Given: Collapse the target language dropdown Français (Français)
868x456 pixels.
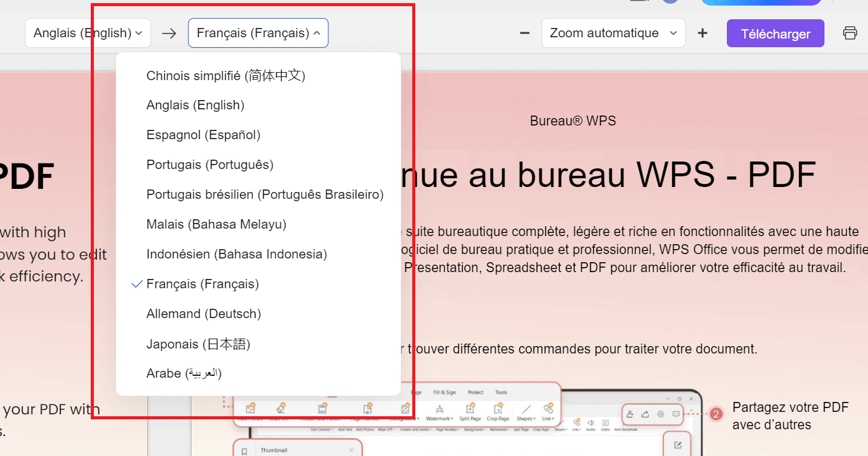Looking at the screenshot, I should [258, 33].
